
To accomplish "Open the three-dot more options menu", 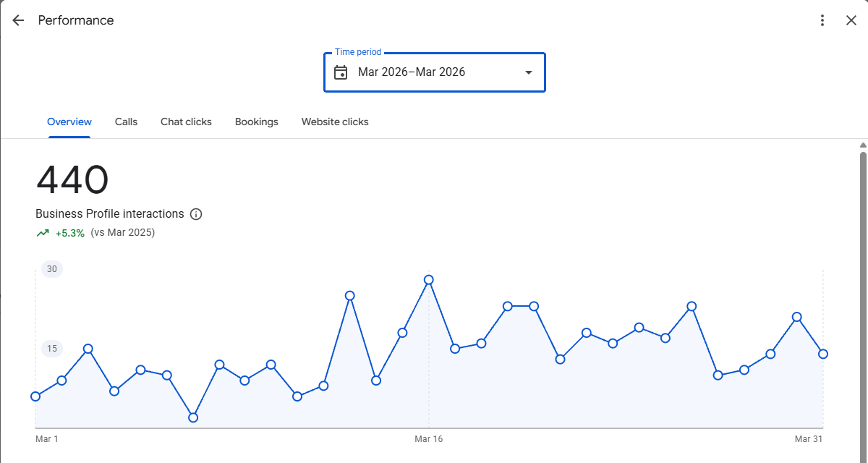I will [x=822, y=20].
